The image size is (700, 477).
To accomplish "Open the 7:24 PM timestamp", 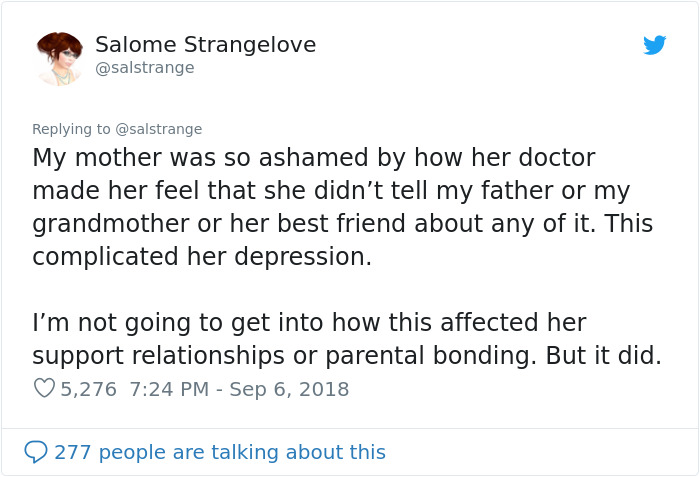I will click(168, 389).
